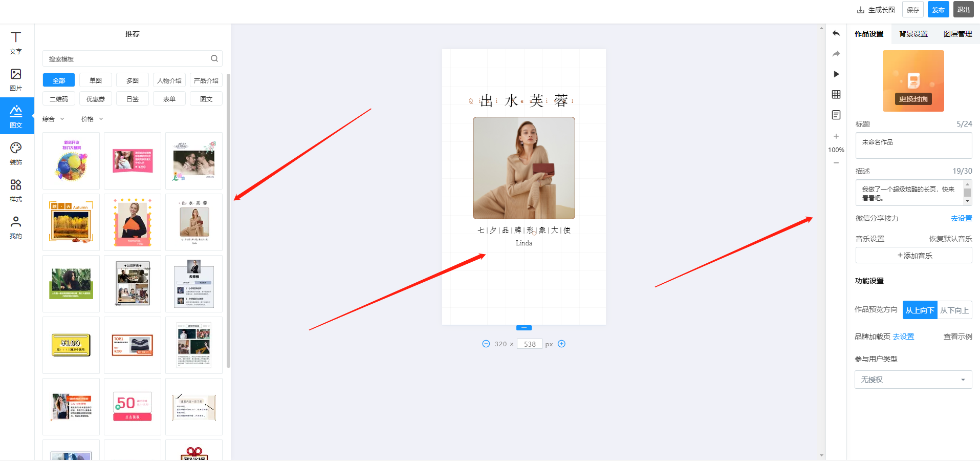Open the 无授权 user type dropdown
The height and width of the screenshot is (461, 980).
(913, 380)
